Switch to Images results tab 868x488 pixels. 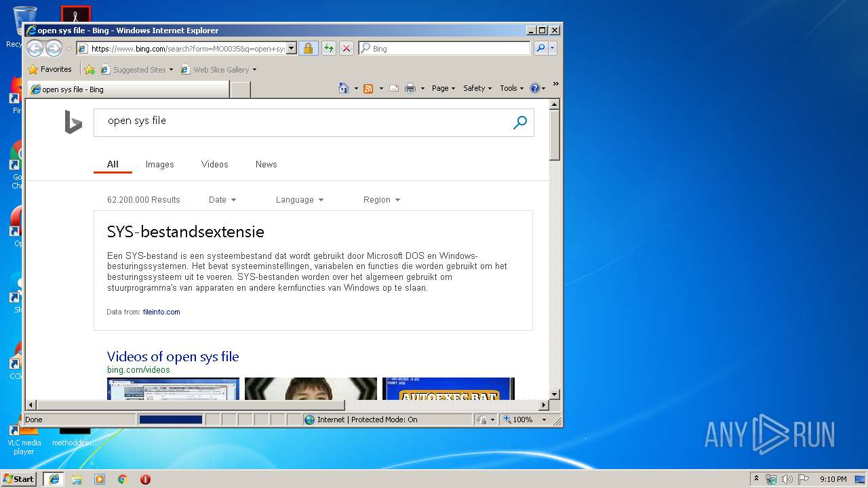tap(160, 164)
